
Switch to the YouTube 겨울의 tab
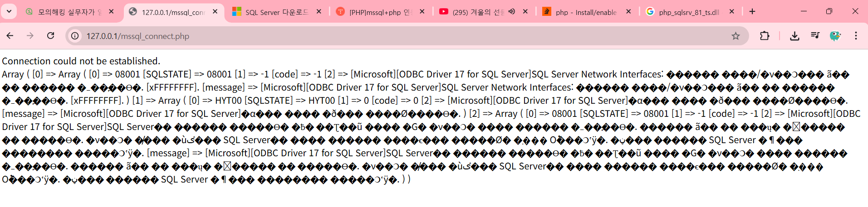[483, 12]
